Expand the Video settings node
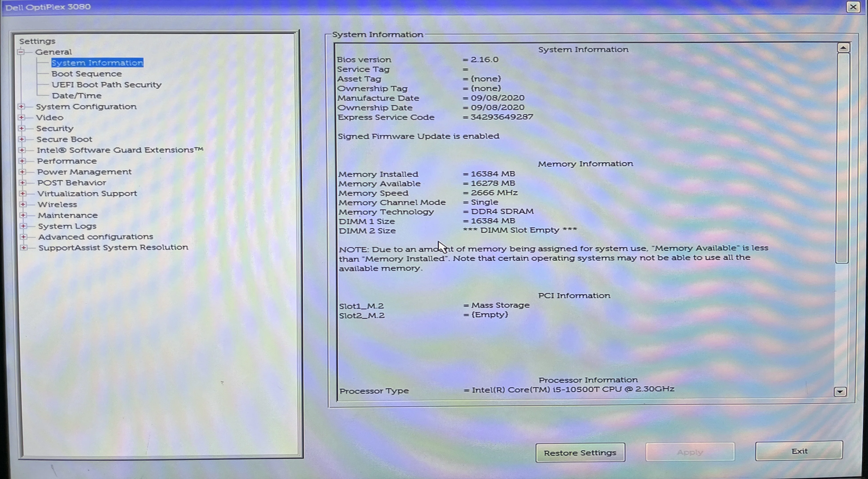The image size is (868, 479). click(x=22, y=117)
